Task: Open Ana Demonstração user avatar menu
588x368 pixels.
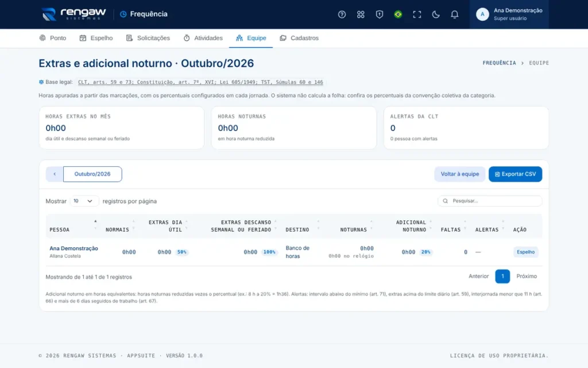Action: click(x=509, y=14)
